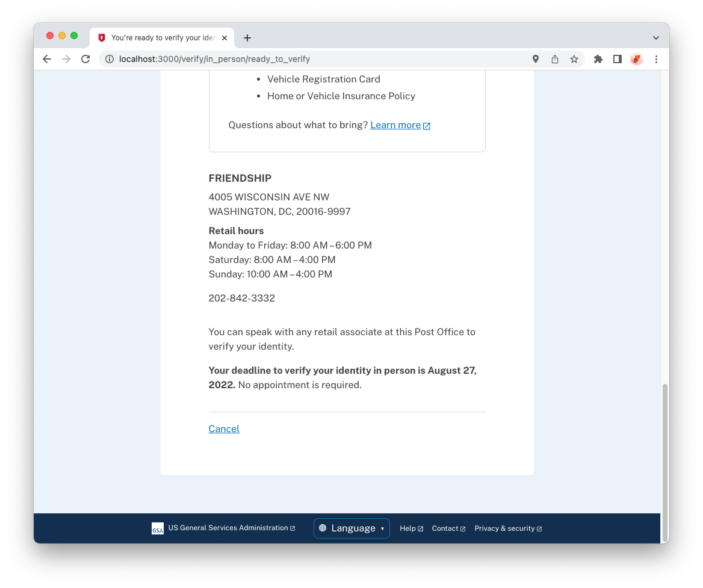The width and height of the screenshot is (703, 588).
Task: Open the browser extensions puzzle icon
Action: [x=598, y=59]
